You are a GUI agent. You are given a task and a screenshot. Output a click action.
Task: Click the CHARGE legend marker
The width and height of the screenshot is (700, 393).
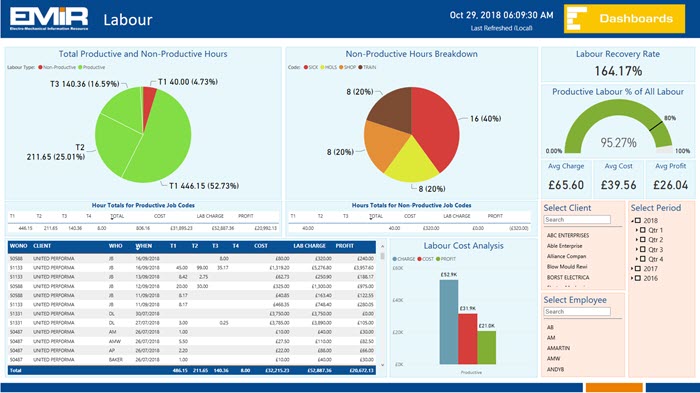pos(395,259)
